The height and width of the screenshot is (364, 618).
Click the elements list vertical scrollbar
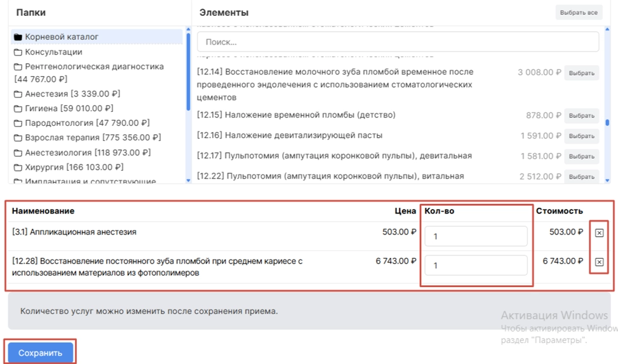tap(607, 123)
